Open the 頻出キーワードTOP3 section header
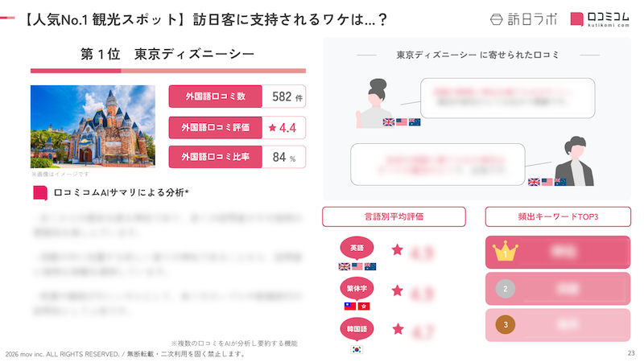The image size is (644, 362). [557, 217]
